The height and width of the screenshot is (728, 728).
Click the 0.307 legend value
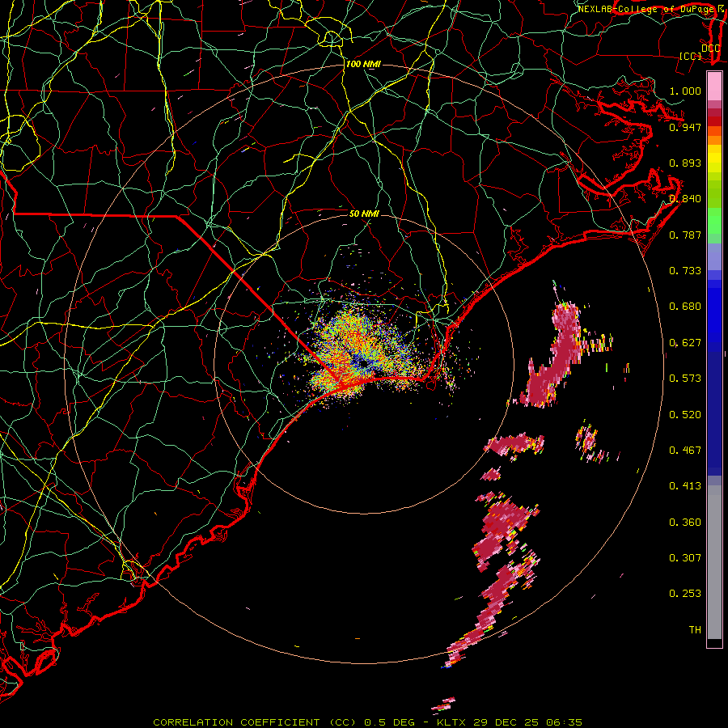pos(685,558)
